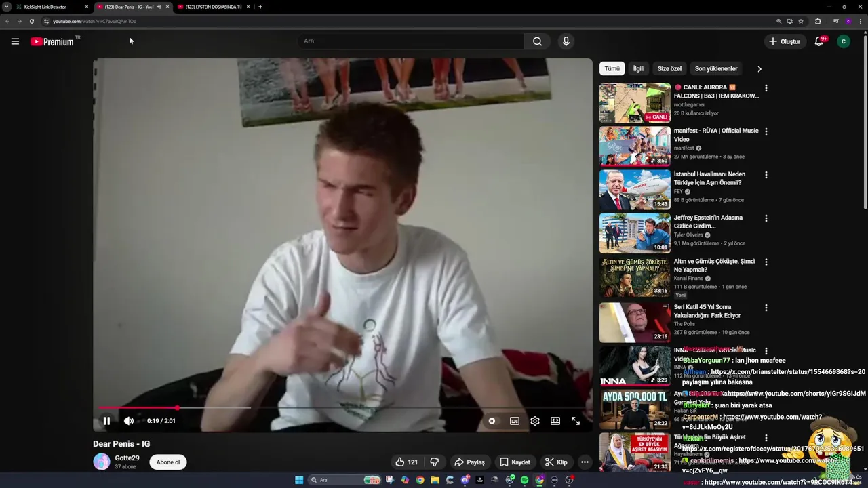Open Windows Start menu

click(299, 480)
